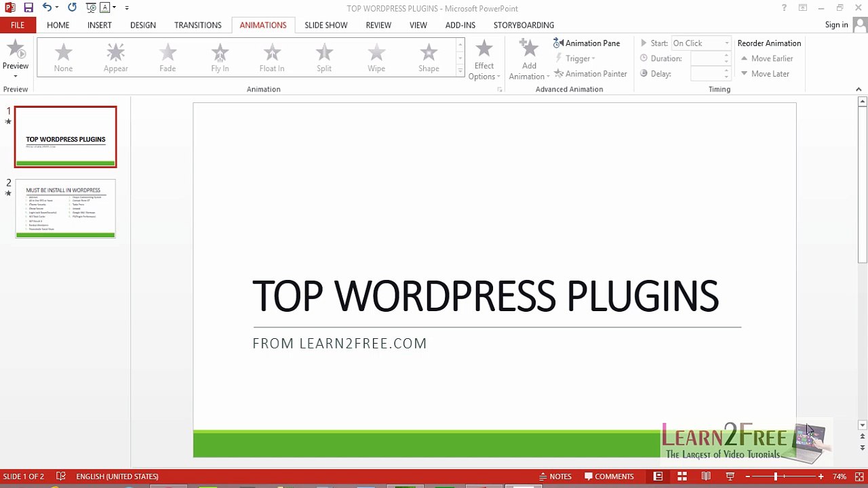
Task: Click the slide title TOP WORDPRESS PLUGINS
Action: coord(486,296)
